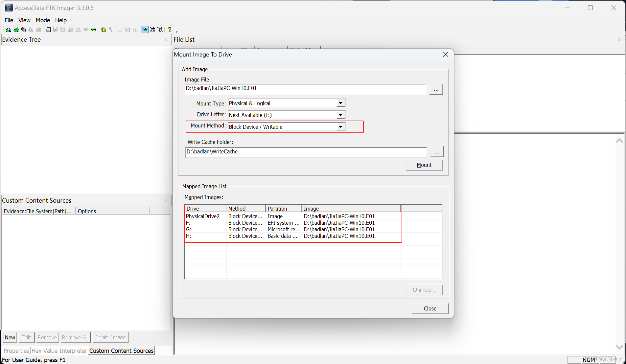The image size is (626, 364).
Task: Select the F: mapped drive row
Action: 313,223
